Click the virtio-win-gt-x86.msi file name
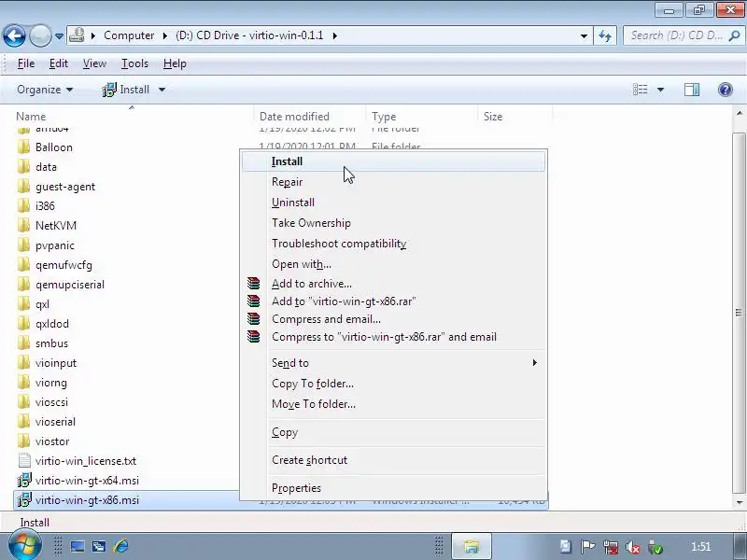 coord(87,500)
